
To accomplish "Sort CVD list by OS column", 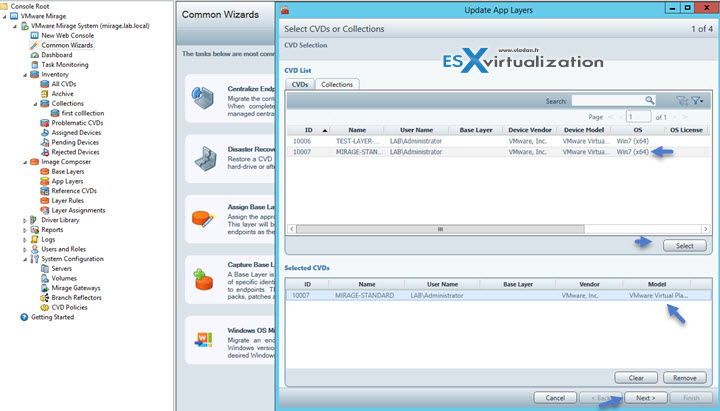I will [x=638, y=130].
